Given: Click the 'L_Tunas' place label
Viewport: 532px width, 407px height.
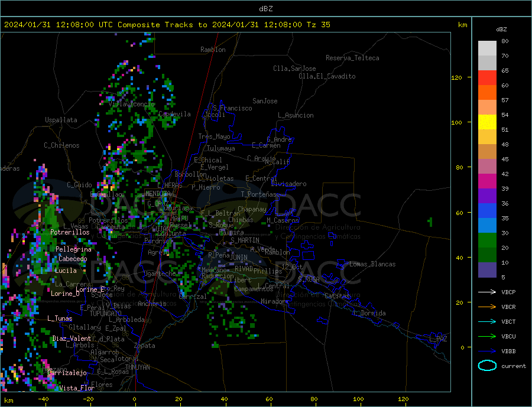Looking at the screenshot, I should tap(60, 318).
